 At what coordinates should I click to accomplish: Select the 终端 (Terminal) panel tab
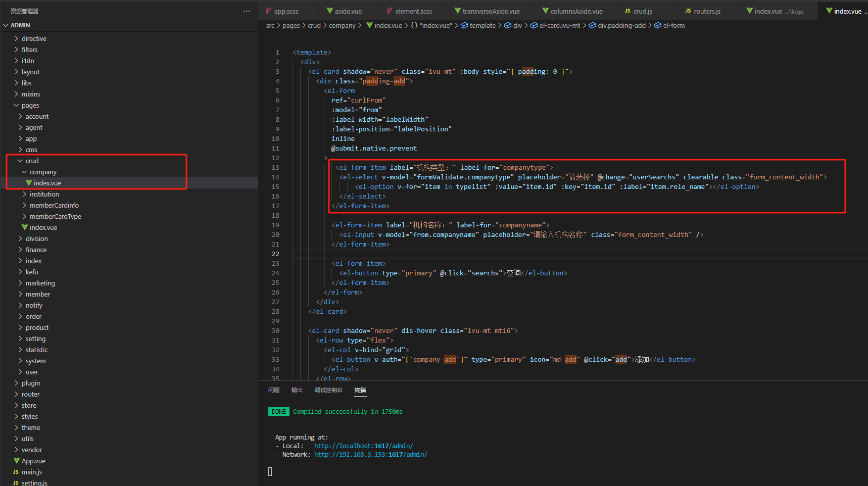click(360, 390)
